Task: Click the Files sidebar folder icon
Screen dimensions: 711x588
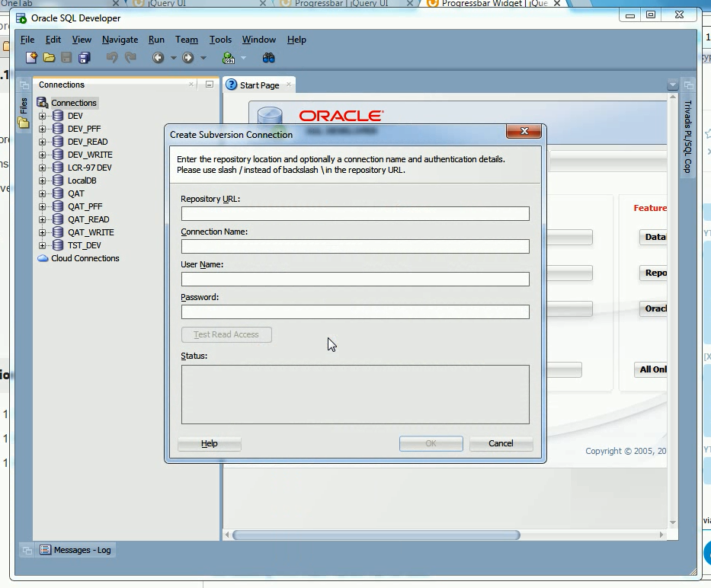Action: pyautogui.click(x=23, y=123)
